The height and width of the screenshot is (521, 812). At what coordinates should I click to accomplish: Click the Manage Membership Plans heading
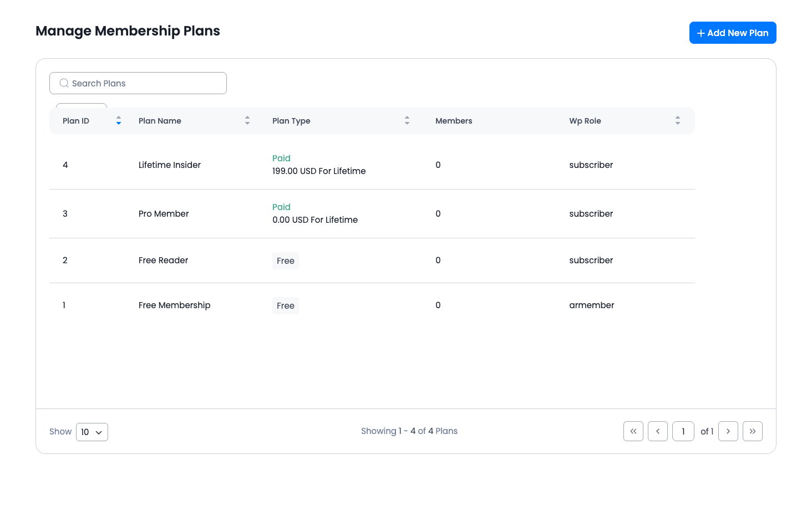(x=128, y=31)
